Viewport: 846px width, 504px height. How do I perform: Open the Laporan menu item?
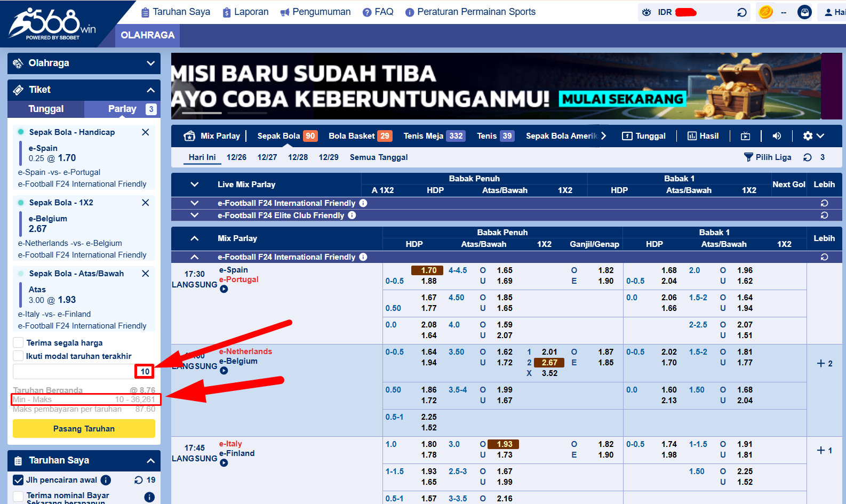point(245,12)
